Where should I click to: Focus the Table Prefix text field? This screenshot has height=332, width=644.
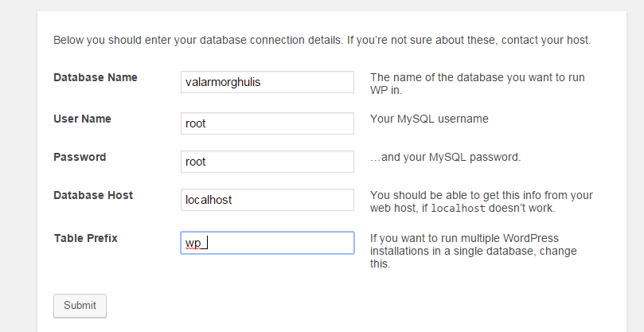pyautogui.click(x=267, y=243)
